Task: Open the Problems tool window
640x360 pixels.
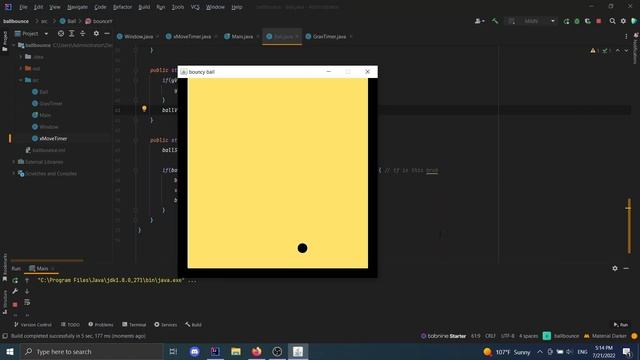Action: (101, 324)
